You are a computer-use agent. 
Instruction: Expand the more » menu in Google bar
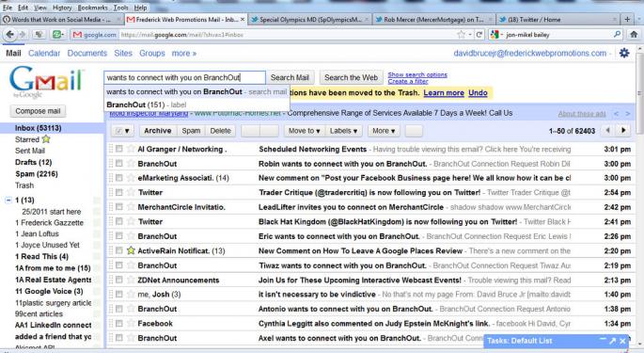pyautogui.click(x=183, y=53)
